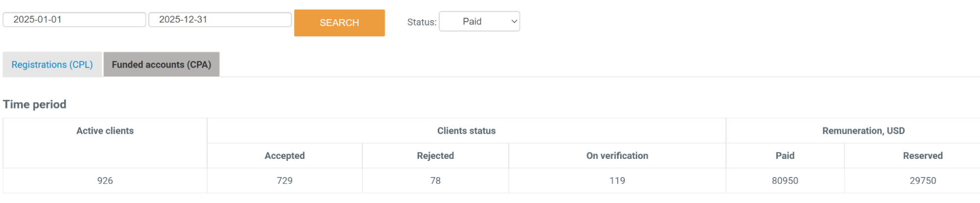Select the rejected clients value 78
Screen dimensions: 980x203
pos(435,181)
